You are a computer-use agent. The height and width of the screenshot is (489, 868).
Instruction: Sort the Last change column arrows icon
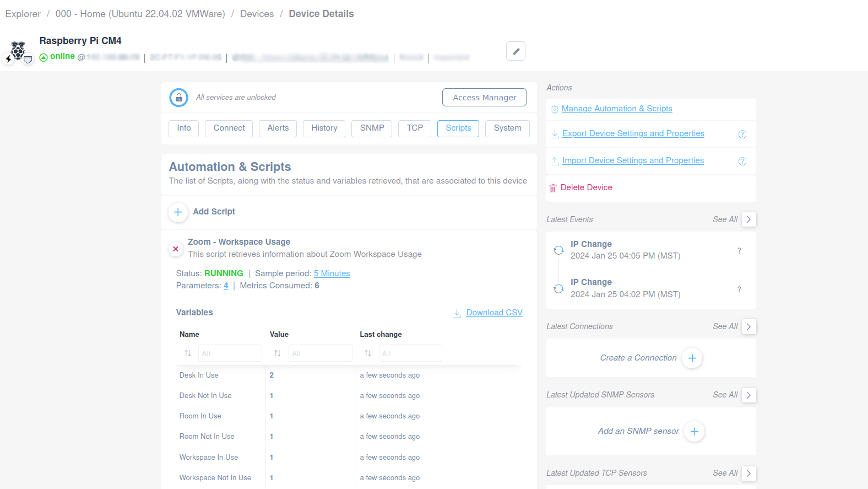tap(368, 353)
